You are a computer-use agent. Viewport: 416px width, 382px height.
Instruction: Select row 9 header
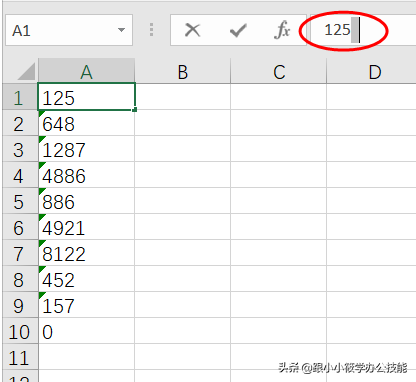tap(20, 305)
